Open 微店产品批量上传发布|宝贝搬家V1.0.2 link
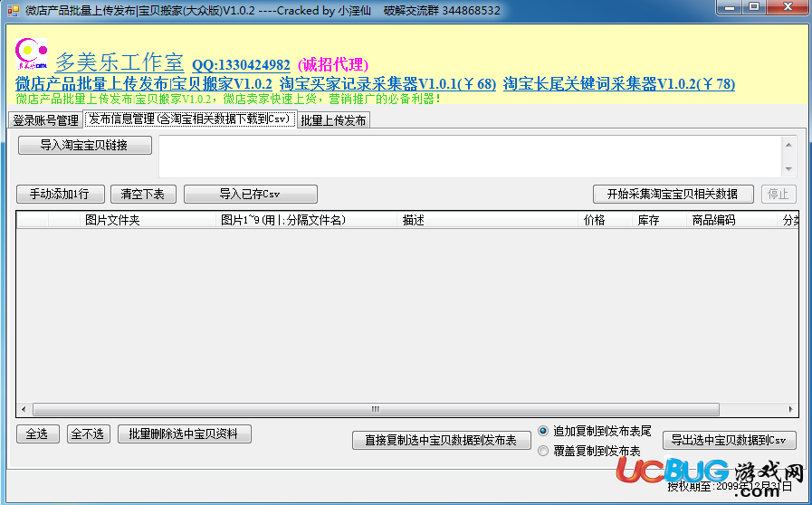Viewport: 812px width, 505px height. coord(144,84)
